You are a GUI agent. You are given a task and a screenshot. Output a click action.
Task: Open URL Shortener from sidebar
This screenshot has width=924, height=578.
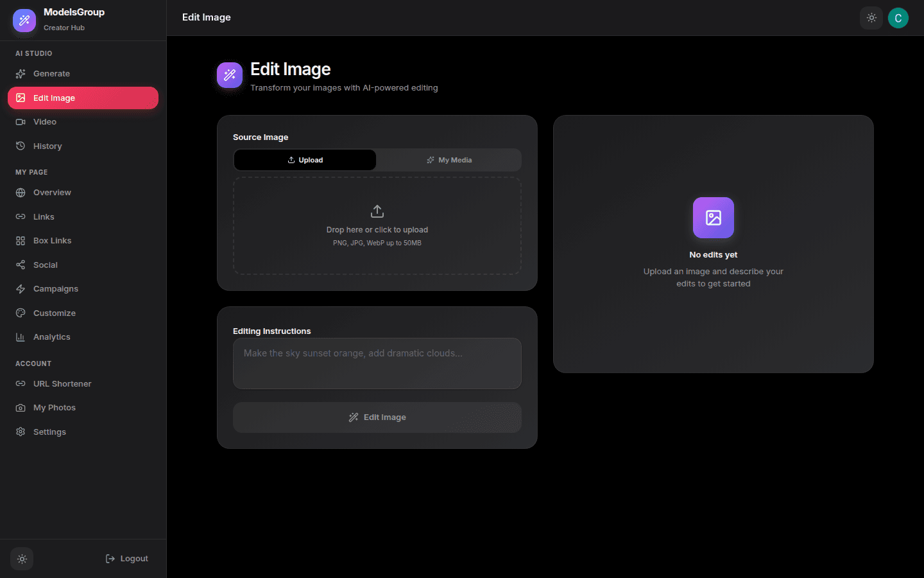click(62, 384)
